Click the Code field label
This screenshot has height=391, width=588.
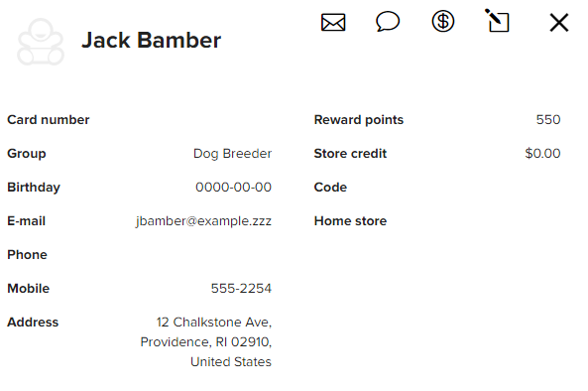point(330,188)
